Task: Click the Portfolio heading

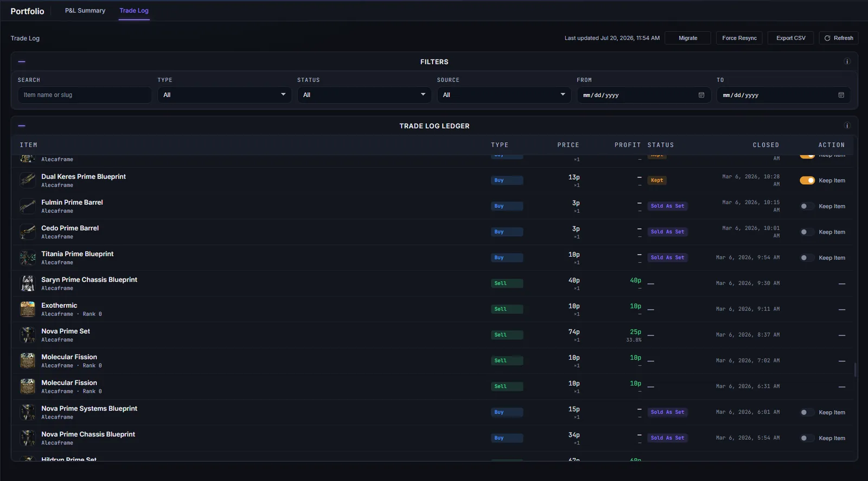Action: coord(27,11)
